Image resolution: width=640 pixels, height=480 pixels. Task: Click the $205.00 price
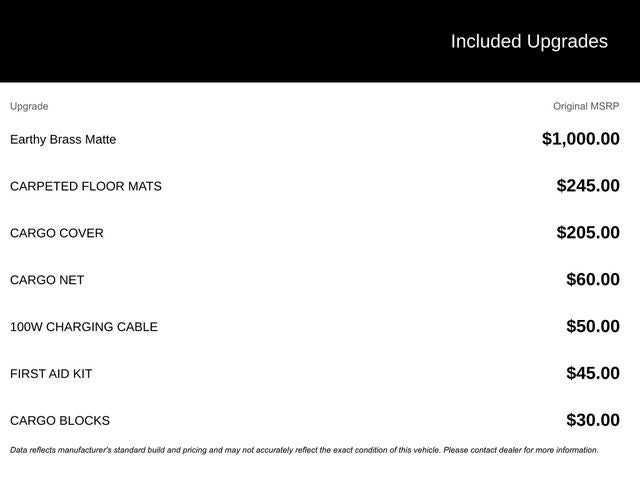coord(588,233)
